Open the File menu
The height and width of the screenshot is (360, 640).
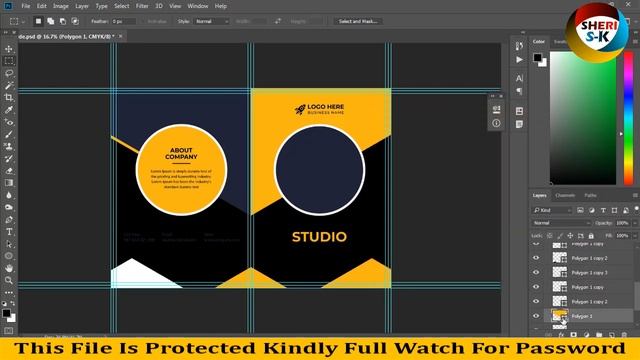(26, 6)
